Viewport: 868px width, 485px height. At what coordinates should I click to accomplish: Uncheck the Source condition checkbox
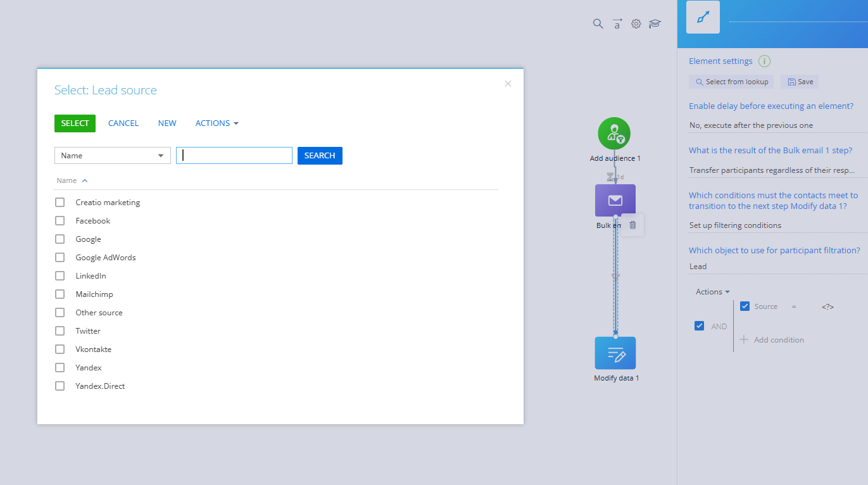[x=745, y=306]
